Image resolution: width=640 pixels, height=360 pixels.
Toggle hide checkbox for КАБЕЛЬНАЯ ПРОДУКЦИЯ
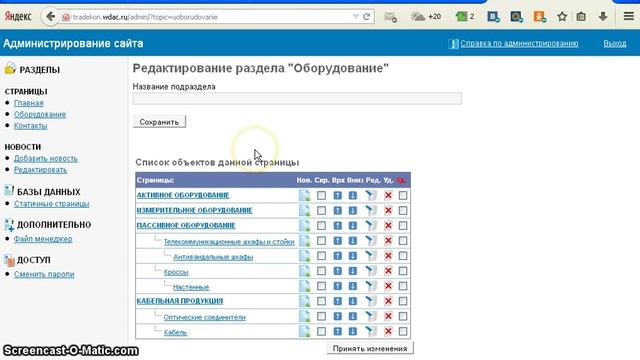coord(321,301)
